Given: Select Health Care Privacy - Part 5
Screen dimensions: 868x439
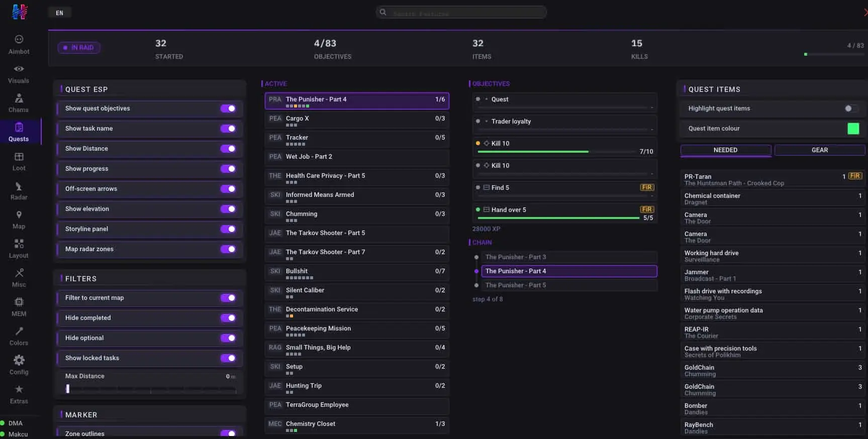Looking at the screenshot, I should tap(357, 177).
